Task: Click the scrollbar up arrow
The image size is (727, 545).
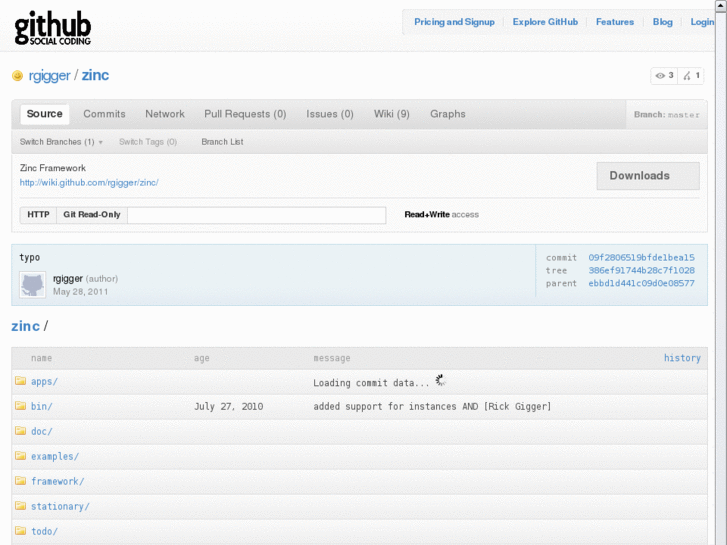Action: pyautogui.click(x=721, y=5)
